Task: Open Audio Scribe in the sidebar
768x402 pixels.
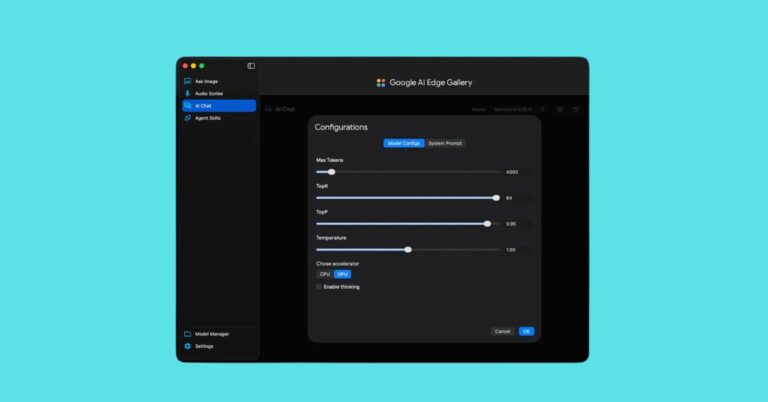Action: coord(219,94)
